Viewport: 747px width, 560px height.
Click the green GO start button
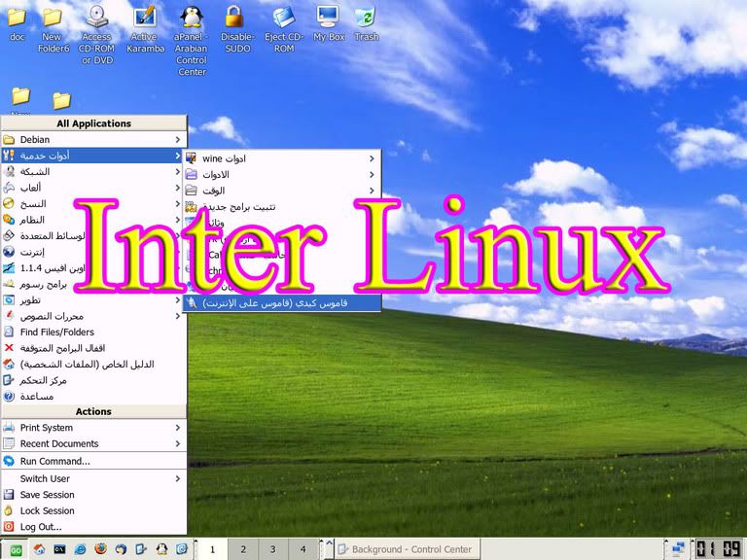(x=16, y=550)
